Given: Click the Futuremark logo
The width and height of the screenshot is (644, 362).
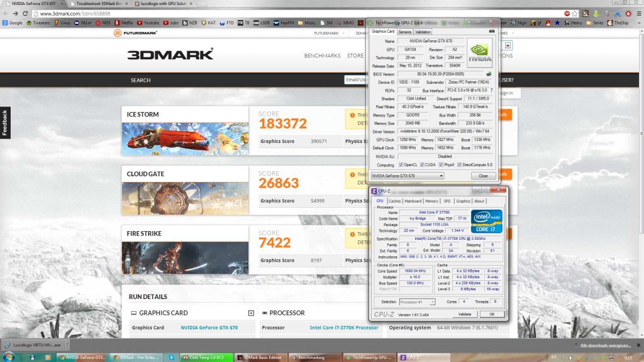Looking at the screenshot, I should (136, 33).
